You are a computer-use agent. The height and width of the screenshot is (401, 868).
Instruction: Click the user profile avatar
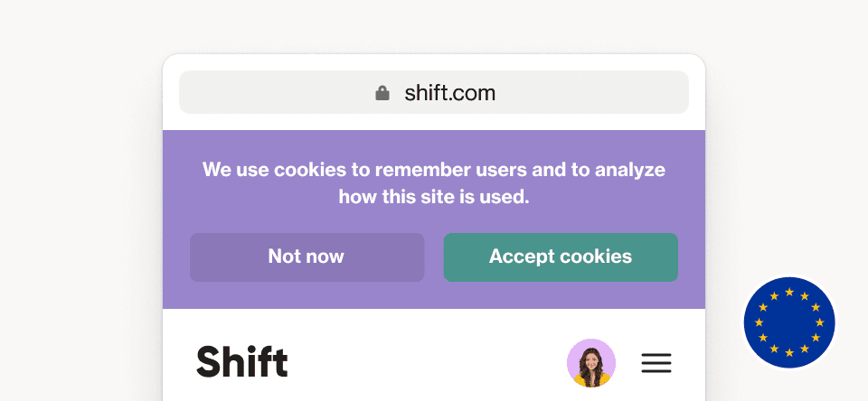tap(591, 363)
